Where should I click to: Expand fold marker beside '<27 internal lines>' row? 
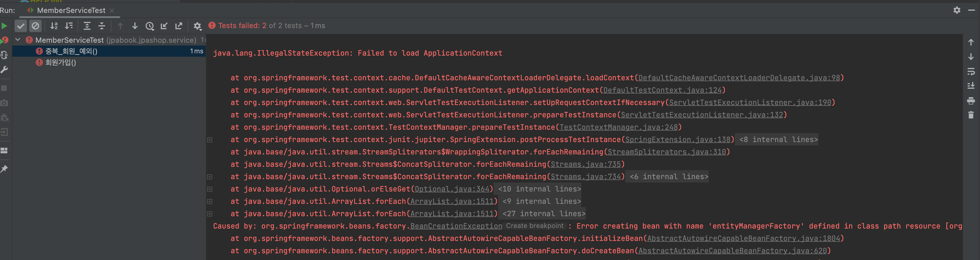point(210,214)
